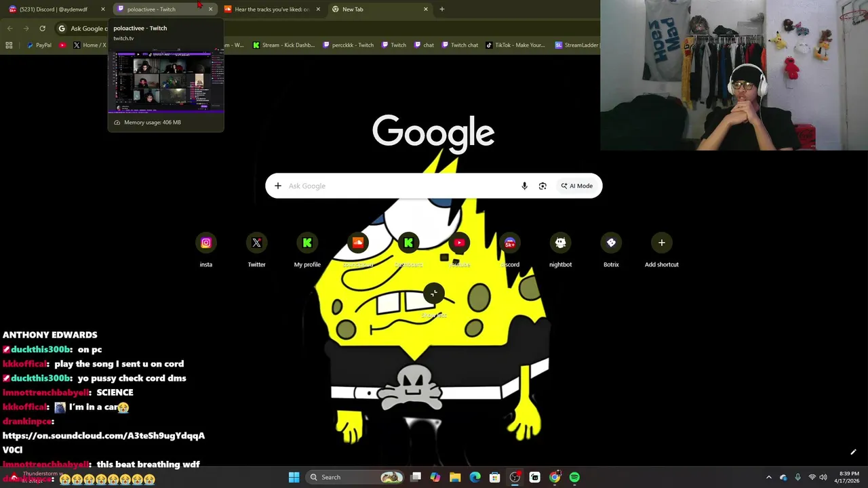Open the Home / X bookmark
The width and height of the screenshot is (868, 488).
click(90, 45)
